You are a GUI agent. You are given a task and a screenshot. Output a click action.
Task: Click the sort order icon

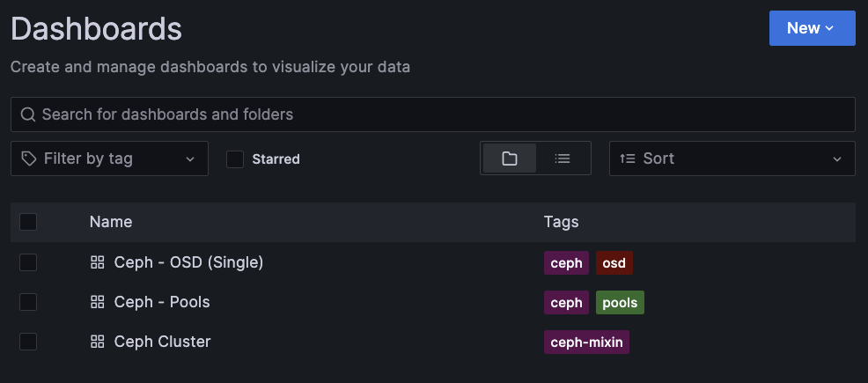(628, 158)
